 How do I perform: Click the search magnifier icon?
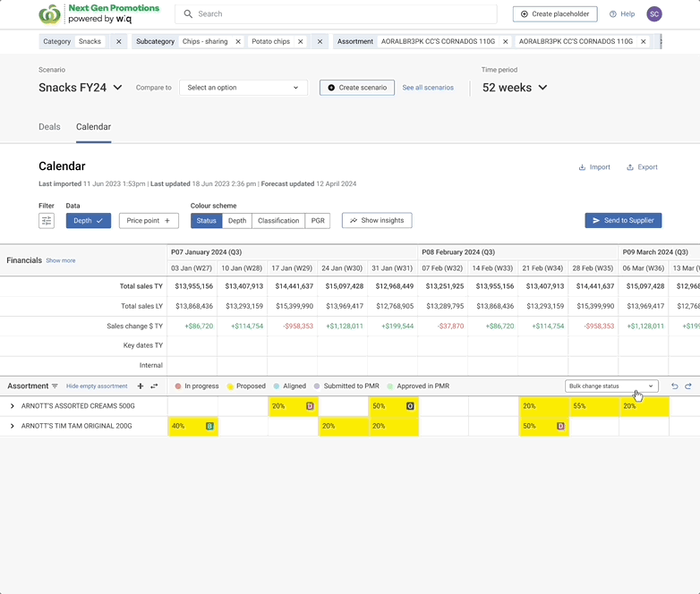(x=188, y=13)
